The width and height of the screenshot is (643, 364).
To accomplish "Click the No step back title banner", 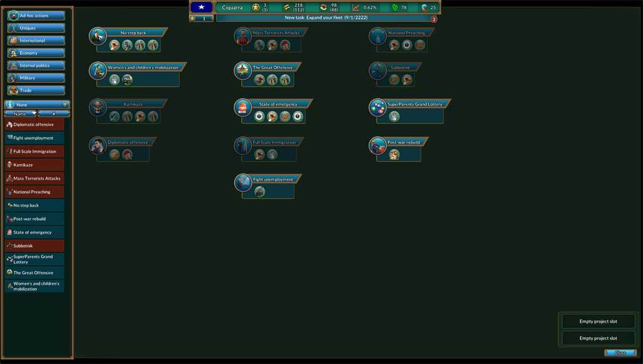I will point(133,33).
